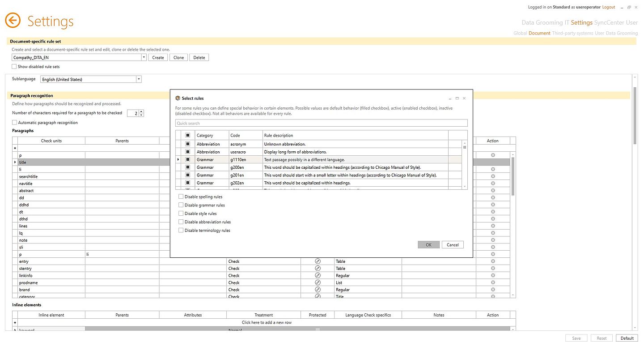Click the edit icon in the linkinfo row
The width and height of the screenshot is (644, 342).
click(x=318, y=276)
